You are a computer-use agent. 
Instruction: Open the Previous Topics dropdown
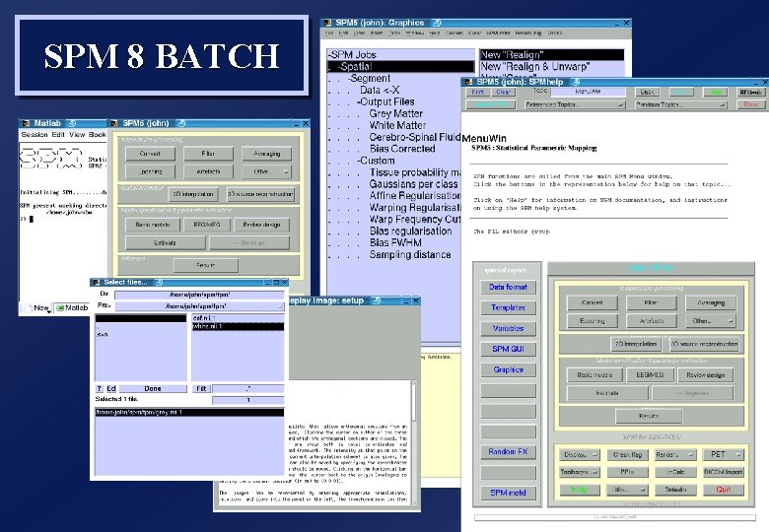(x=680, y=104)
